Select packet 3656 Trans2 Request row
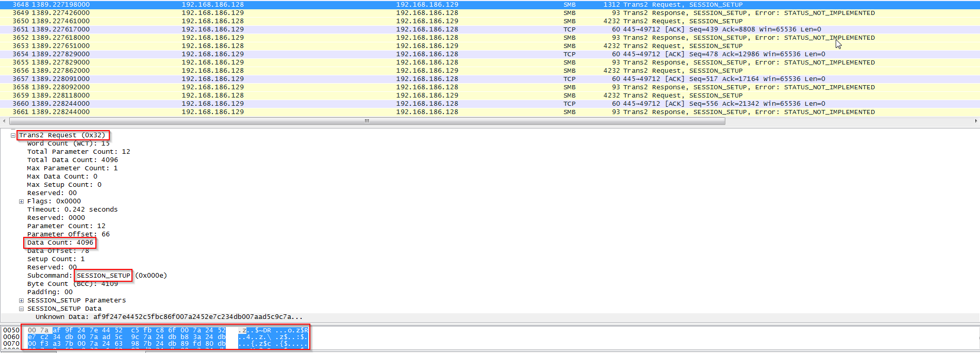The image size is (980, 353). 490,71
